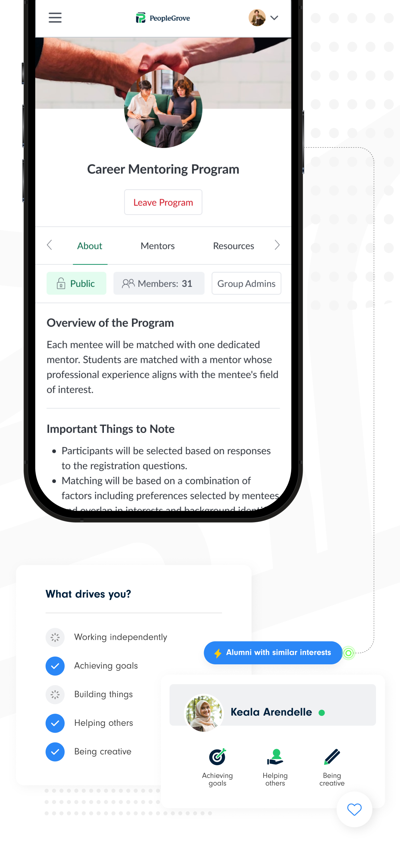Switch to the Resources tab
Screen dimensions: 400x868
234,246
